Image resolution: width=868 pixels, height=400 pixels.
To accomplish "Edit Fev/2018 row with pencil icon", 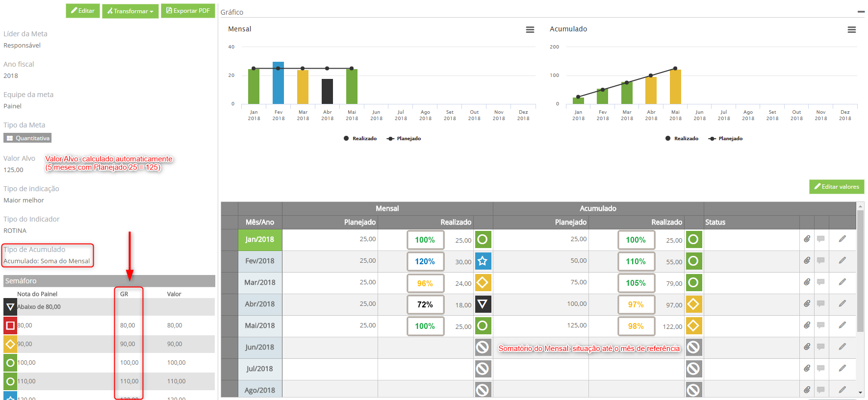I will [x=842, y=261].
